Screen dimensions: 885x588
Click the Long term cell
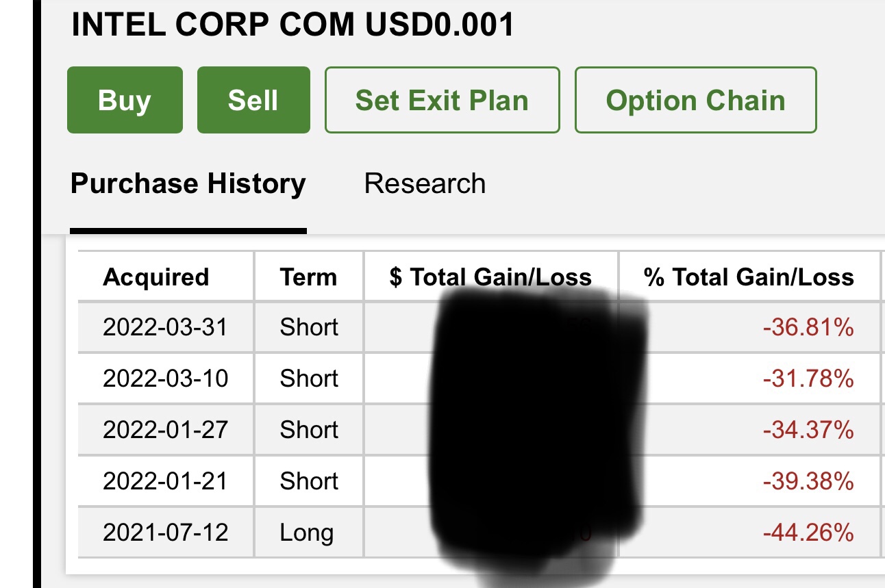tap(306, 533)
